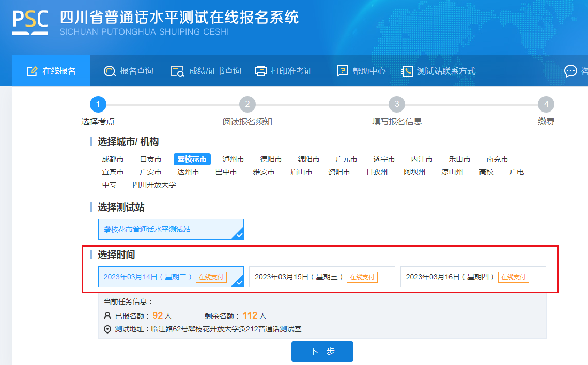588x365 pixels.
Task: Click step 4 缴费 circle
Action: [x=546, y=104]
